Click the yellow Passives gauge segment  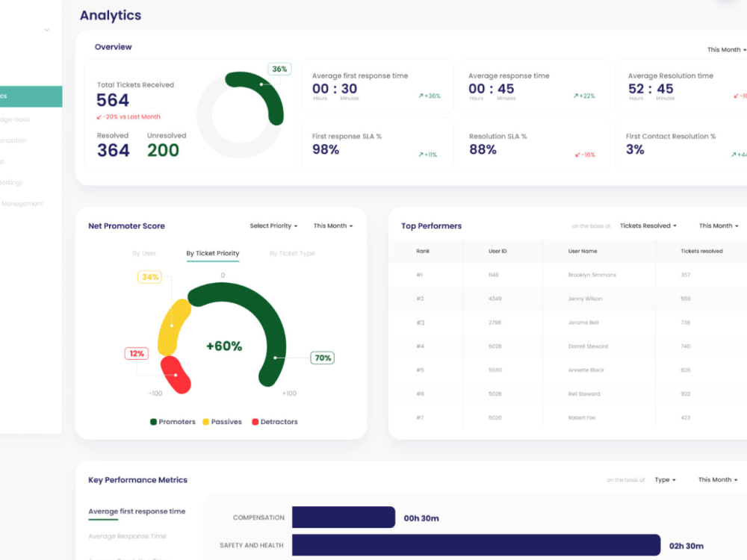point(173,327)
